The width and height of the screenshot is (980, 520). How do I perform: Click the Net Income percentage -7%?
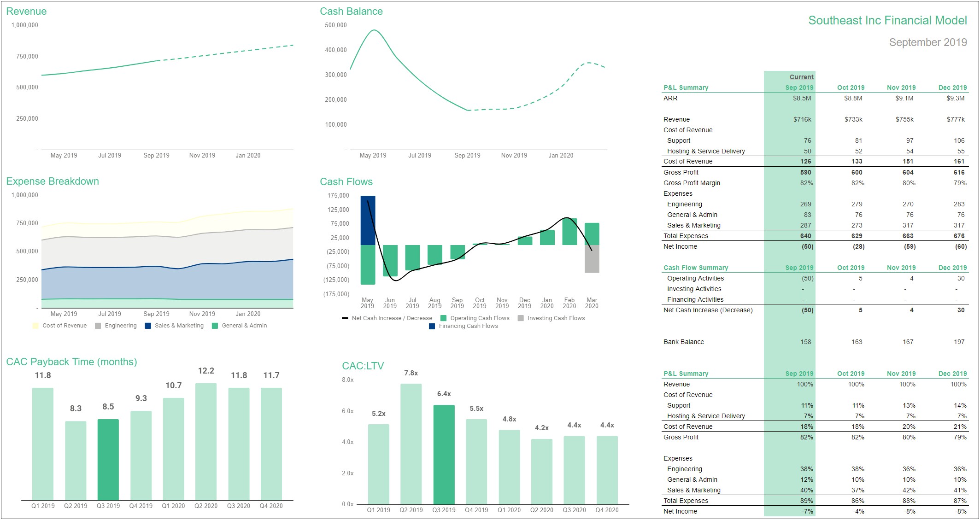coord(807,511)
